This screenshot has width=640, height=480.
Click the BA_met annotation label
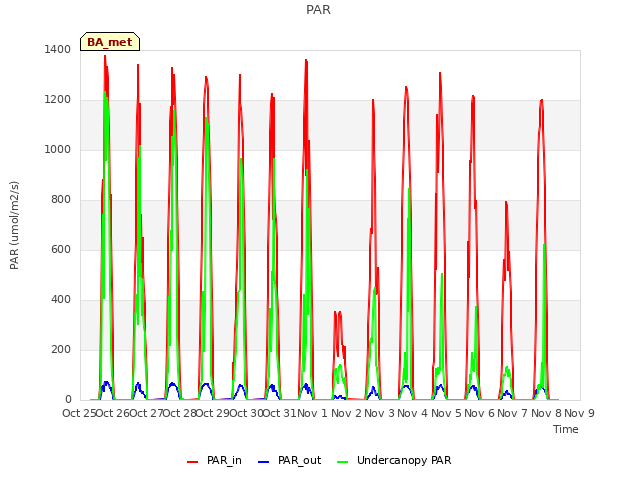(110, 42)
